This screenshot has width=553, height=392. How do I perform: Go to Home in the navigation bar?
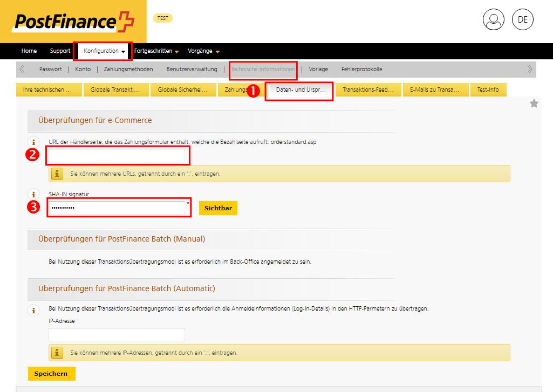[x=29, y=51]
